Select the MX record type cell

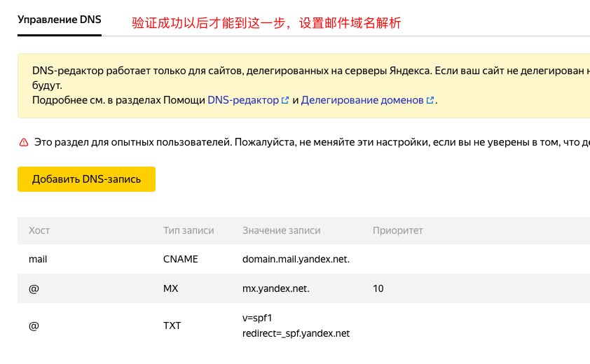tap(172, 288)
